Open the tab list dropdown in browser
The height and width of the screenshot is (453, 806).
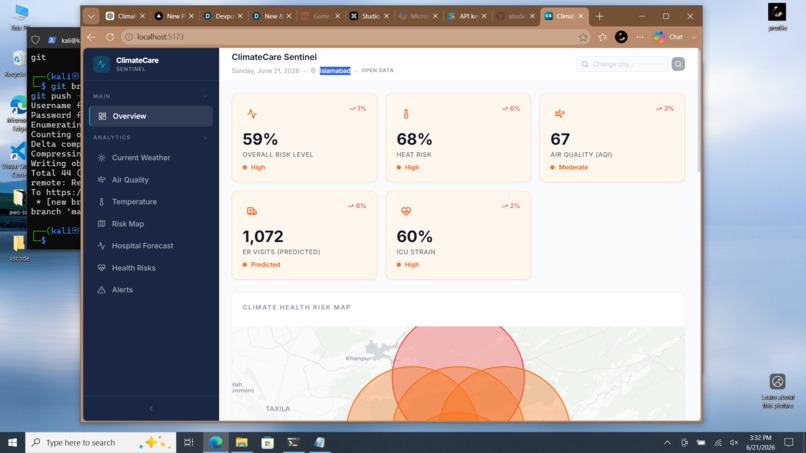click(91, 16)
